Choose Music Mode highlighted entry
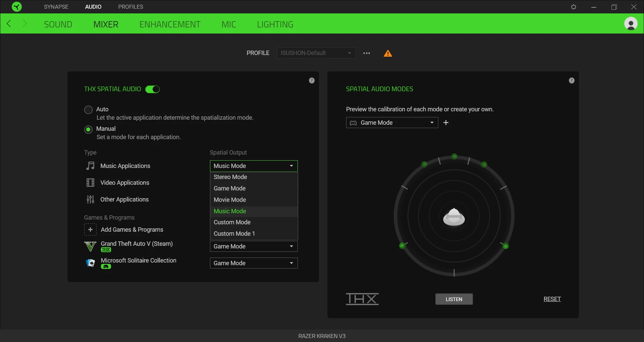Image resolution: width=644 pixels, height=342 pixels. point(254,211)
